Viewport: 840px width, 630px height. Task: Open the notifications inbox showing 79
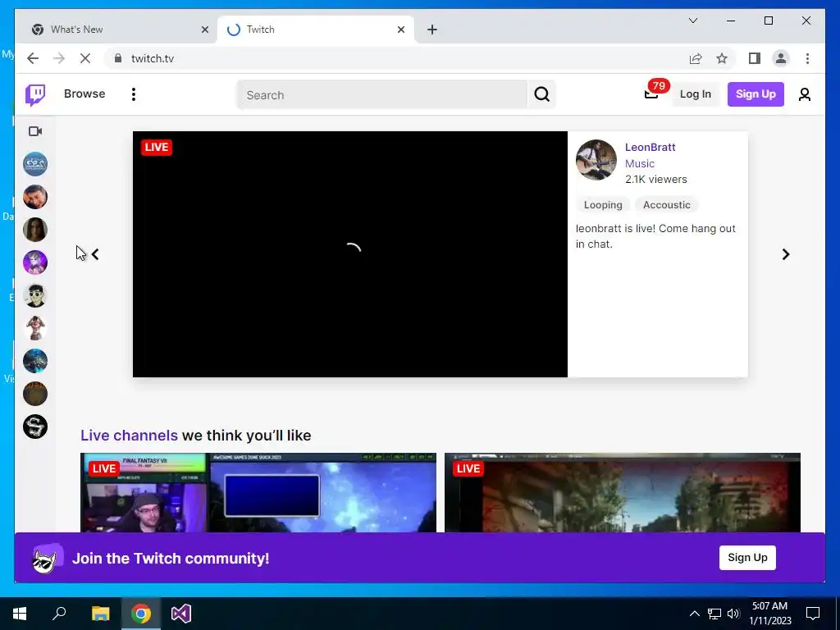coord(651,94)
